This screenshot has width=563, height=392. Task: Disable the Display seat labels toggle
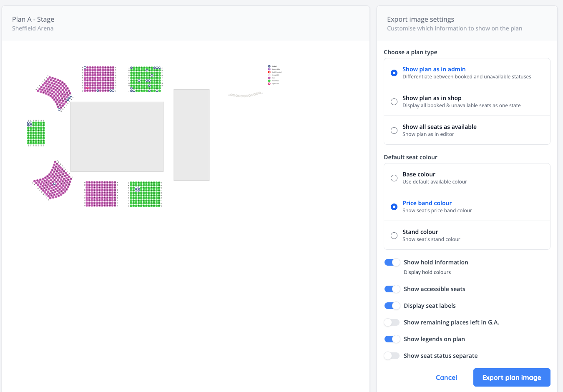tap(392, 305)
